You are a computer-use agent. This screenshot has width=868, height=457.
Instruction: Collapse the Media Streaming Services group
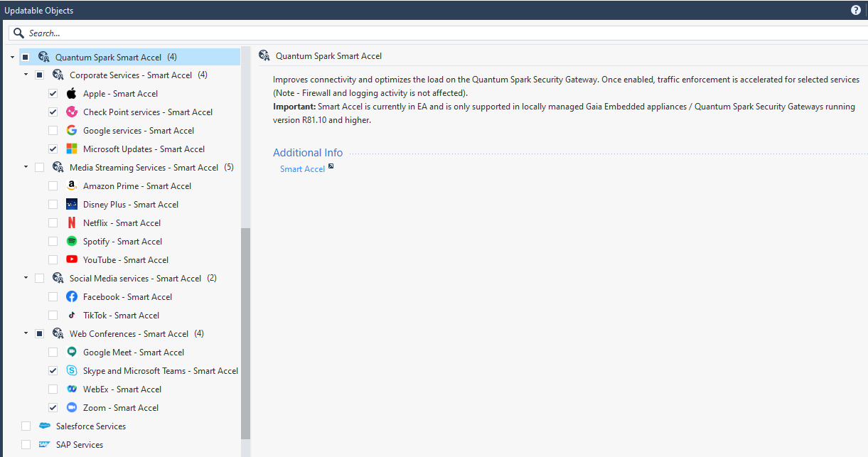click(25, 167)
